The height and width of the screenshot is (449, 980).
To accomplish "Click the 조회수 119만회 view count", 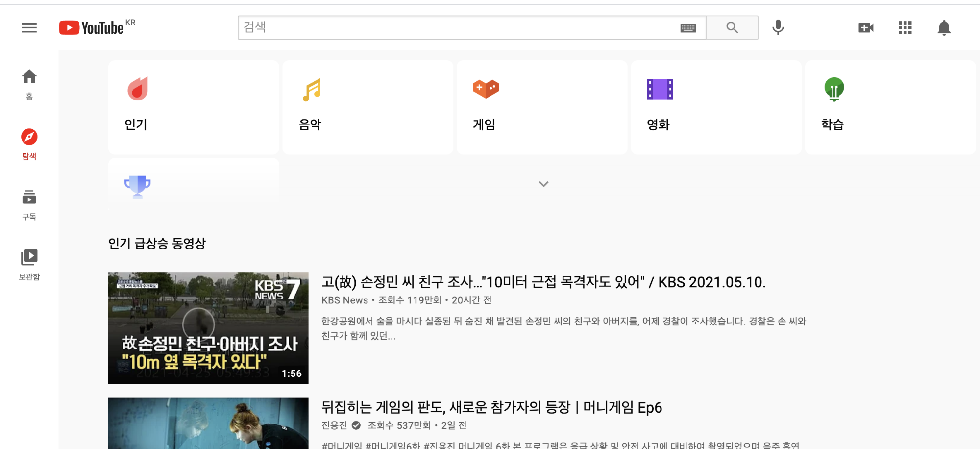I will click(x=410, y=300).
